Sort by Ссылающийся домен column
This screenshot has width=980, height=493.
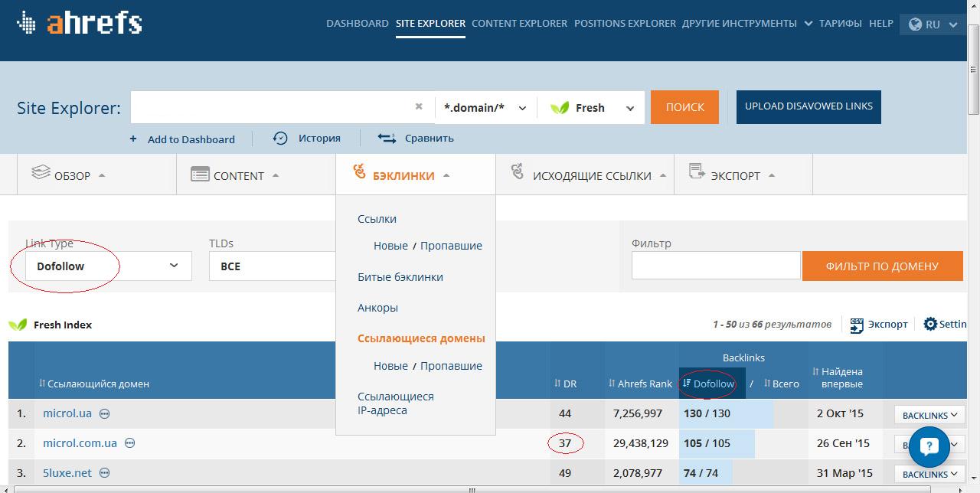94,384
